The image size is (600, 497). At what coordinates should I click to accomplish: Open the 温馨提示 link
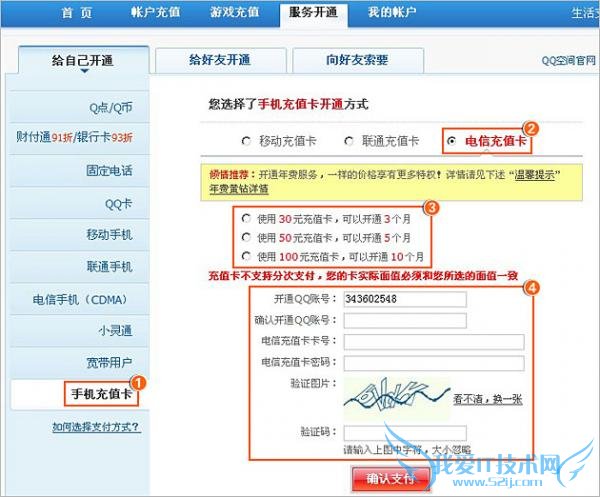point(535,175)
